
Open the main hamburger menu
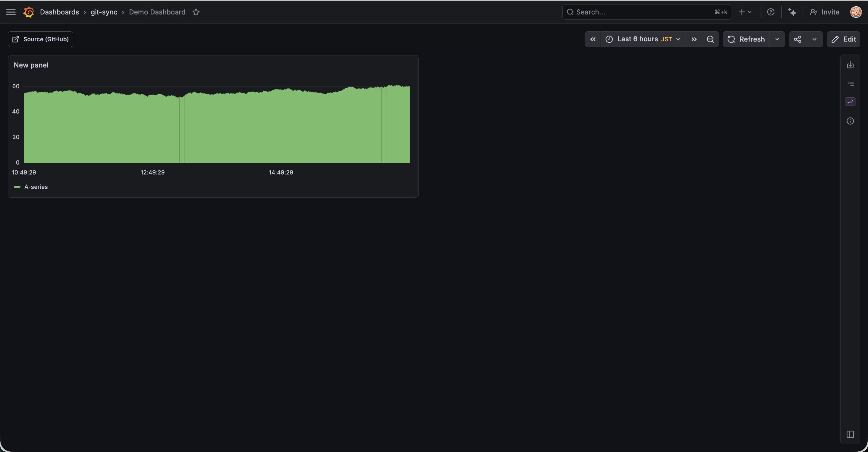coord(11,12)
